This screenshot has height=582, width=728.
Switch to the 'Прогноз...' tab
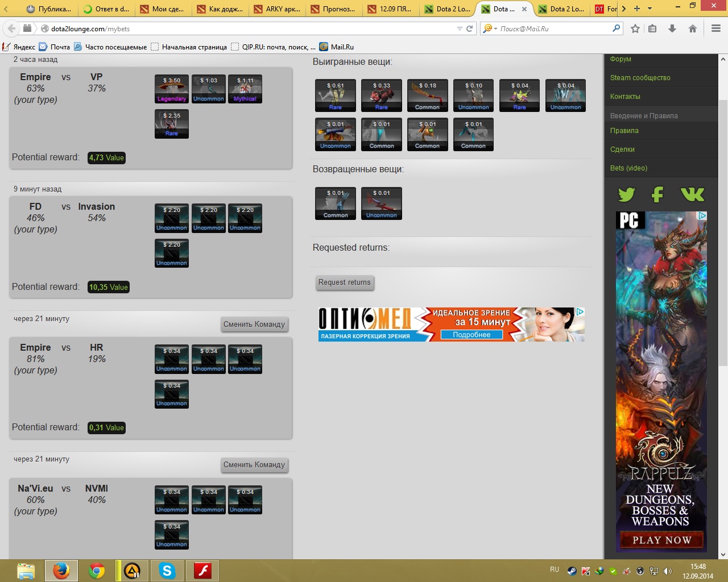click(334, 9)
